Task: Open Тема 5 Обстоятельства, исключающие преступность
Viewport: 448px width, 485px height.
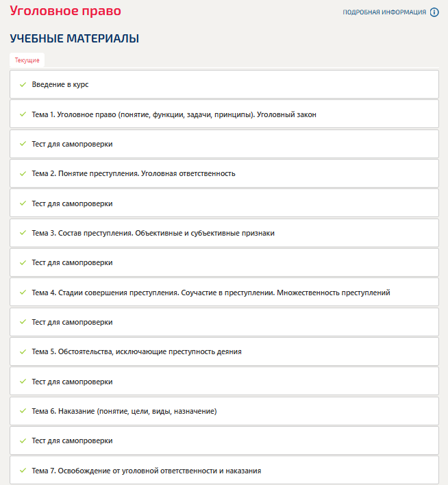Action: (136, 351)
